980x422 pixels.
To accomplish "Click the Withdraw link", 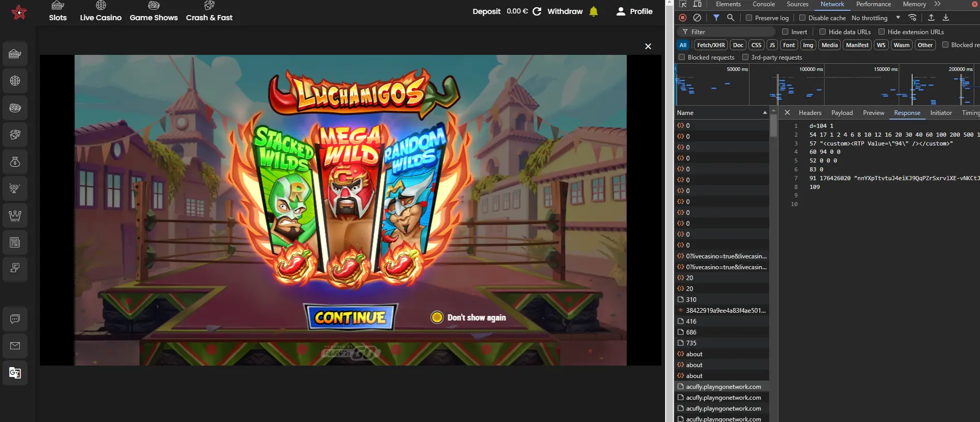I will click(565, 11).
